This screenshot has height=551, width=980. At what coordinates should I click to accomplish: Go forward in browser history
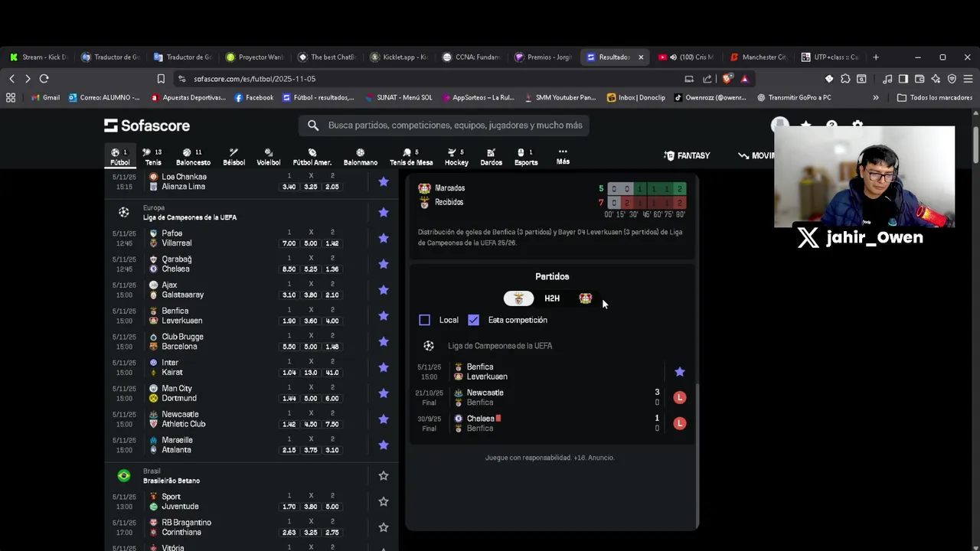(28, 79)
